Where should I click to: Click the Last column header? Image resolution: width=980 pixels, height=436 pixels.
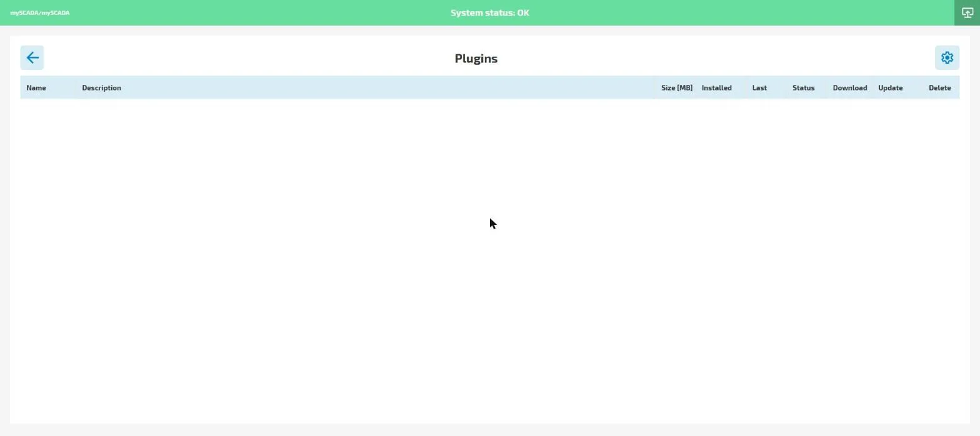(x=759, y=87)
